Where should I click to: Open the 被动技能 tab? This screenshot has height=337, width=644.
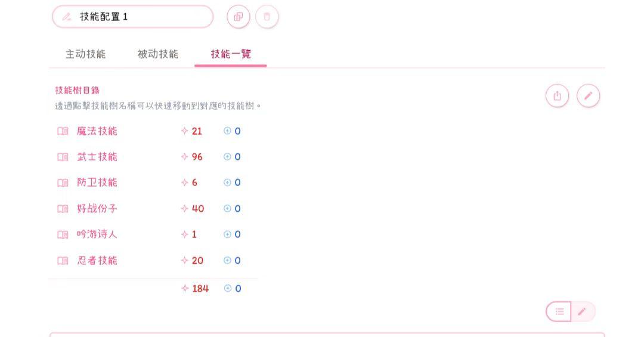(158, 54)
